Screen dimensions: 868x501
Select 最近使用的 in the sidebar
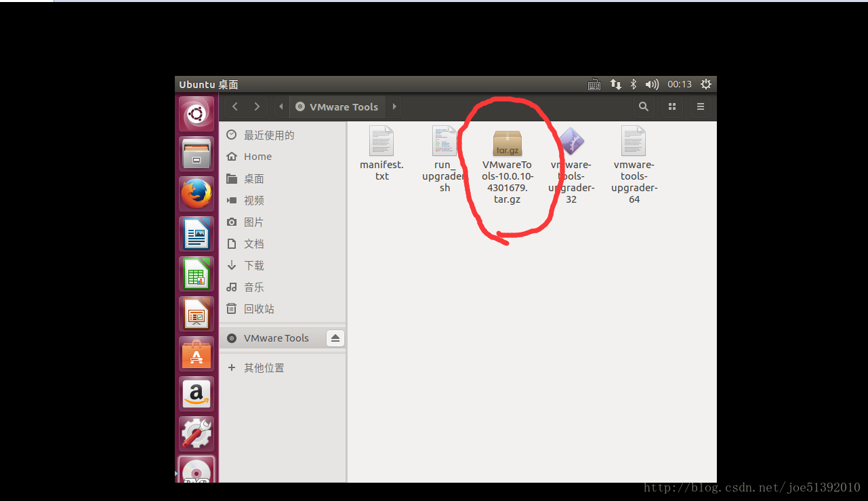coord(283,135)
